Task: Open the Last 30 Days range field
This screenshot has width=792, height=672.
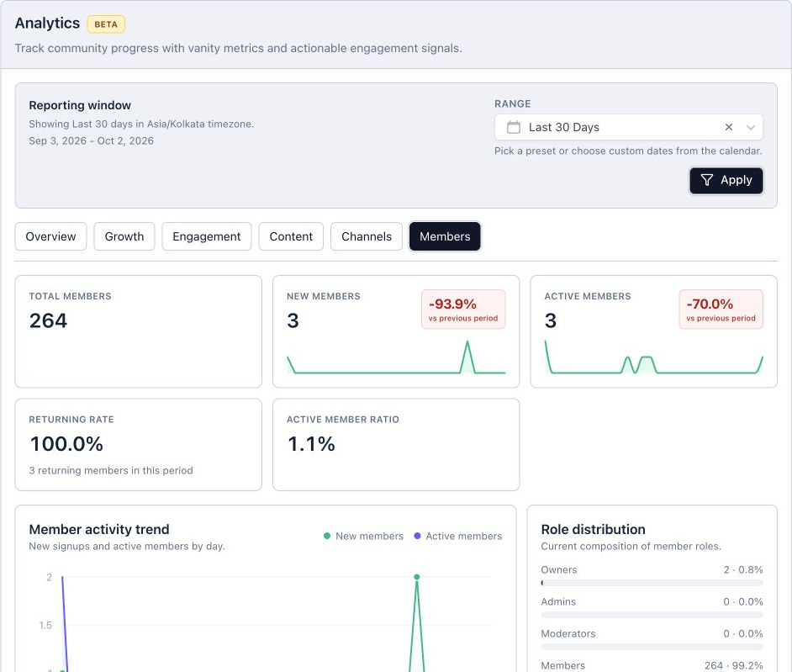Action: pos(628,127)
